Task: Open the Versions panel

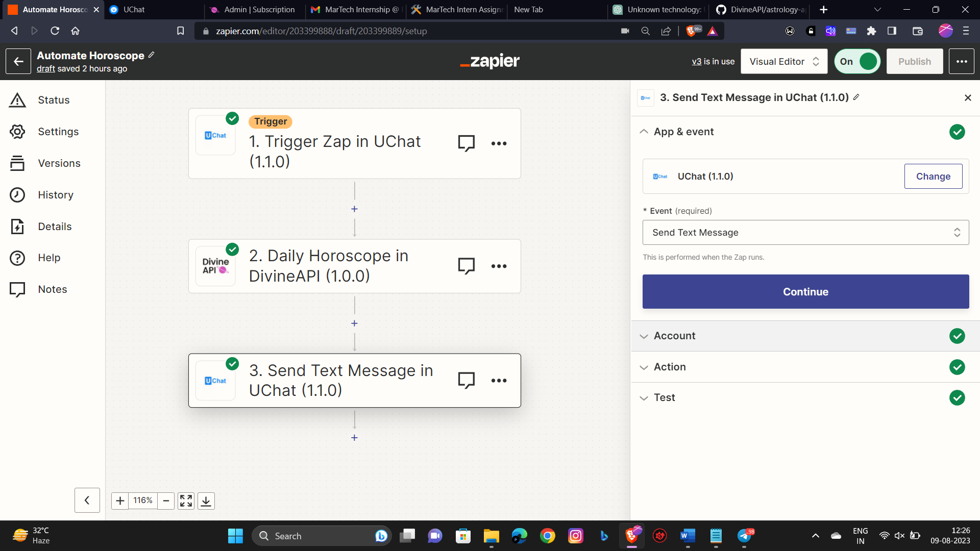Action: (59, 163)
